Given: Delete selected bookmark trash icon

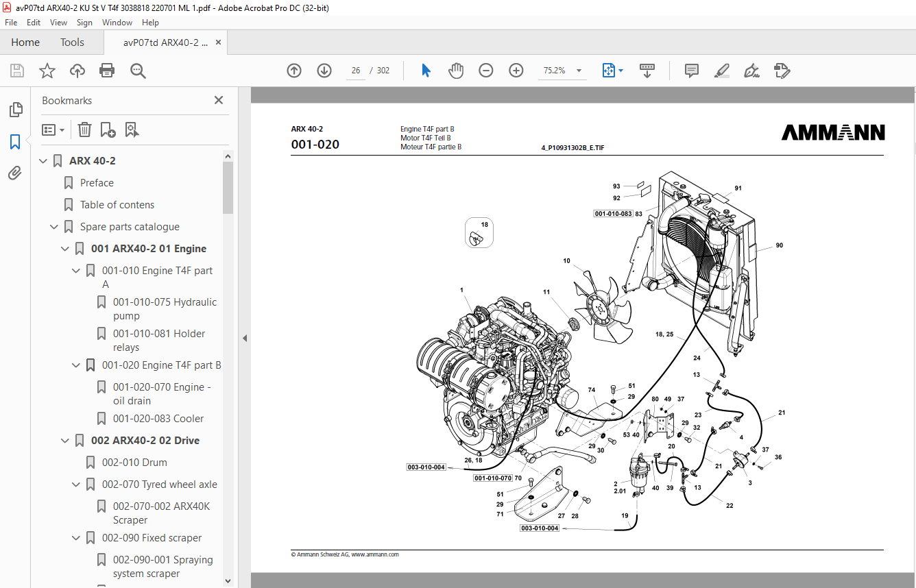Looking at the screenshot, I should tap(84, 130).
